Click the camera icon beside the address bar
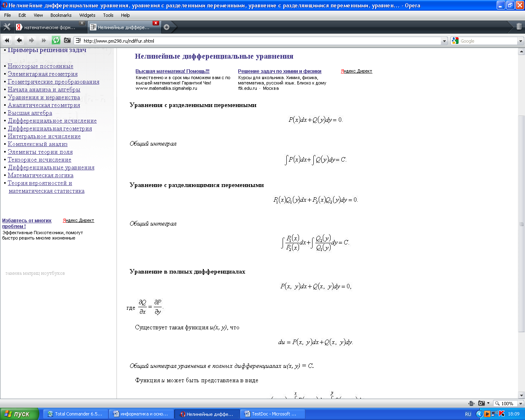Viewport: 525px width, 420px height. [67, 40]
